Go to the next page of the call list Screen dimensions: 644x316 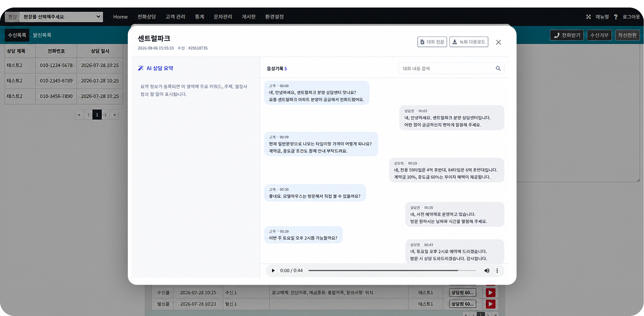pyautogui.click(x=106, y=115)
